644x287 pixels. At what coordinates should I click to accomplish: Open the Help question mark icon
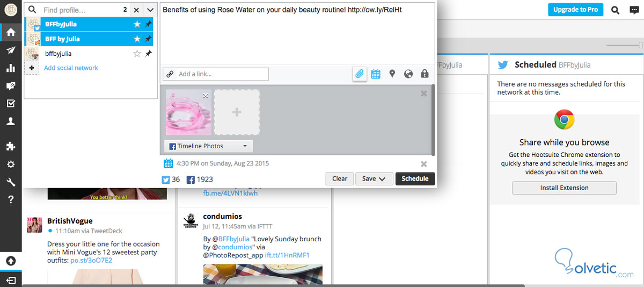pyautogui.click(x=11, y=199)
